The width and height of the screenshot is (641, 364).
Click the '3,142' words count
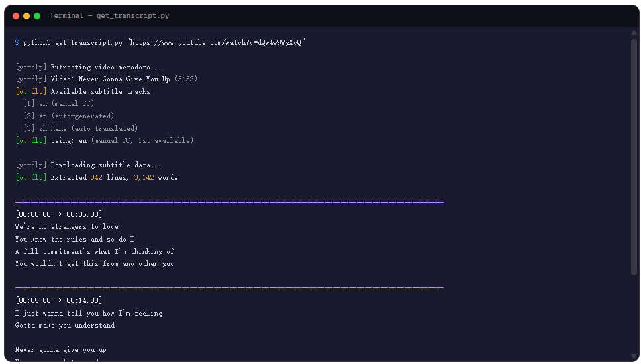click(x=144, y=177)
